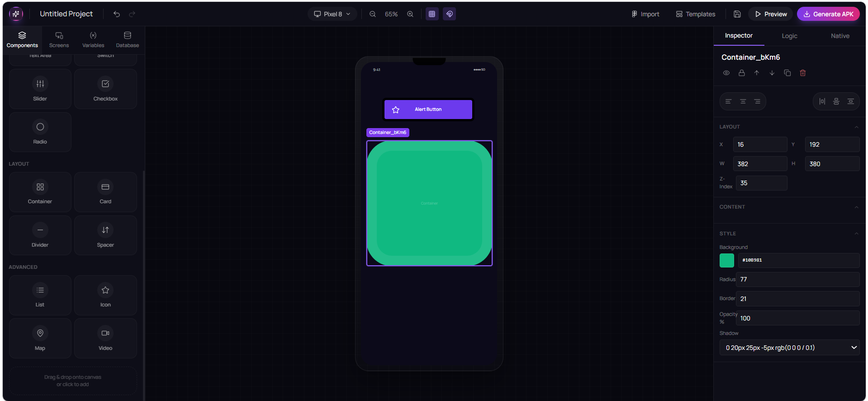The width and height of the screenshot is (868, 401).
Task: Add a Map component
Action: click(40, 339)
